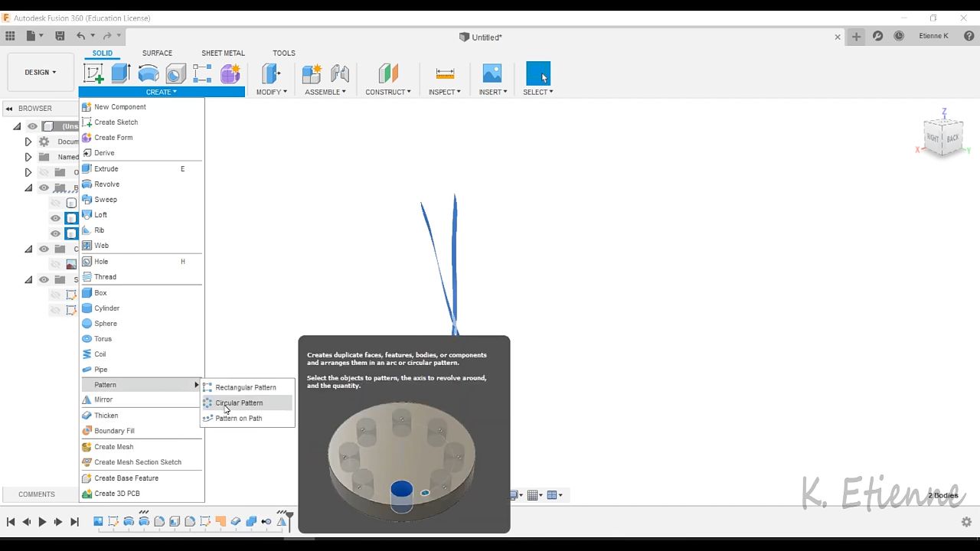Viewport: 980px width, 551px height.
Task: Hide the third body in Bodies
Action: tap(55, 233)
